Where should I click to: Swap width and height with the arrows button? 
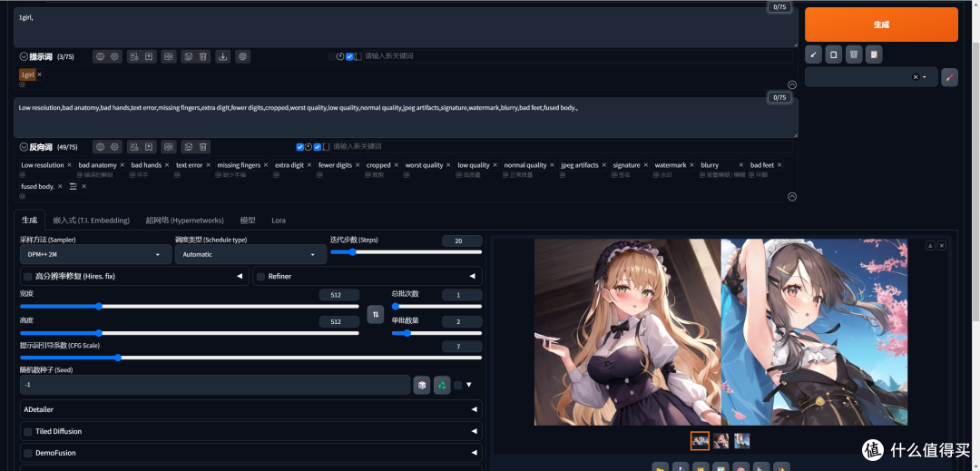tap(376, 314)
